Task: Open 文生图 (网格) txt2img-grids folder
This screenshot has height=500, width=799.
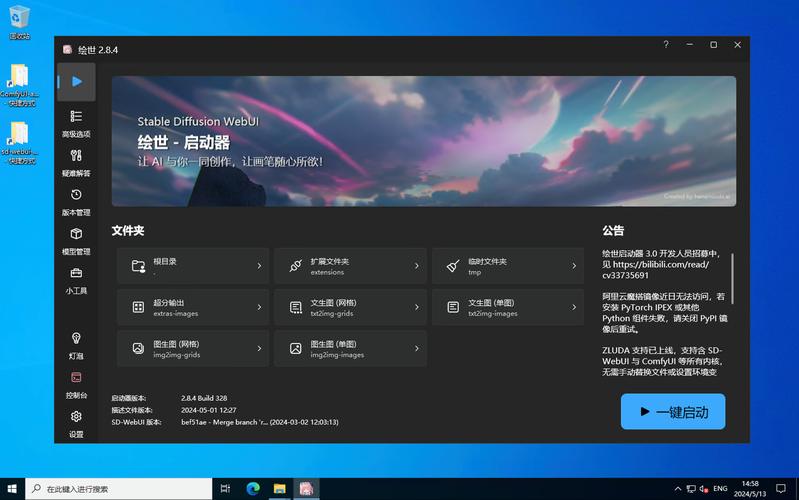Action: point(350,307)
